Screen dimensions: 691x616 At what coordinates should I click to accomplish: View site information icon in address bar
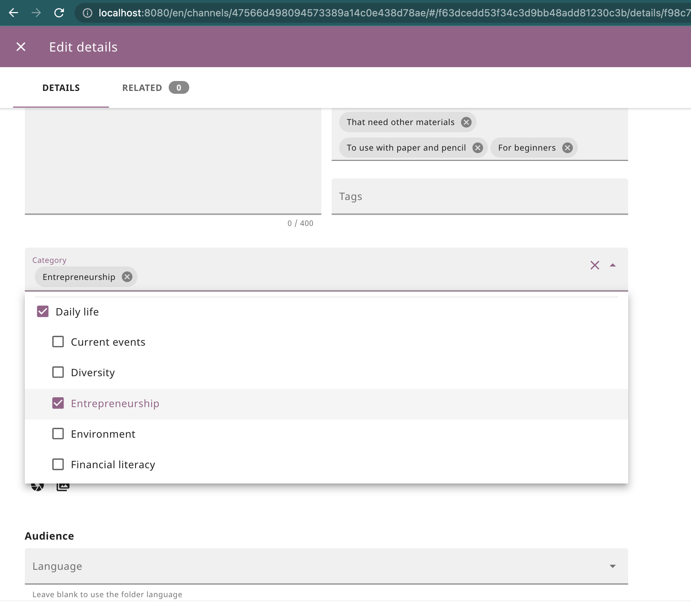pyautogui.click(x=87, y=13)
